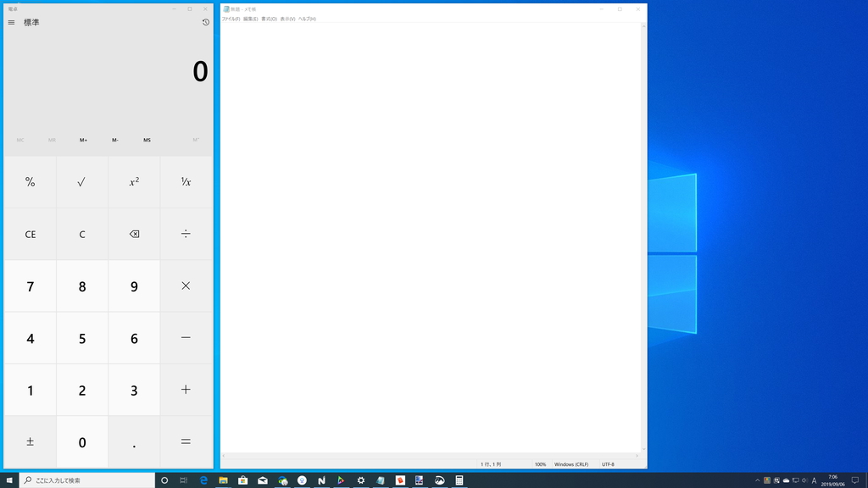
Task: Click the M+ memory add button
Action: point(83,140)
